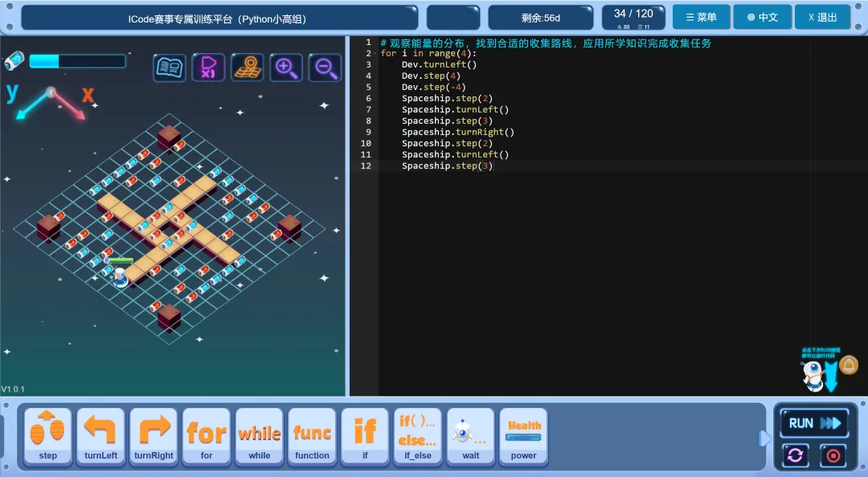Screen dimensions: 868x477
Task: Click the blank box beside the title
Action: (453, 18)
